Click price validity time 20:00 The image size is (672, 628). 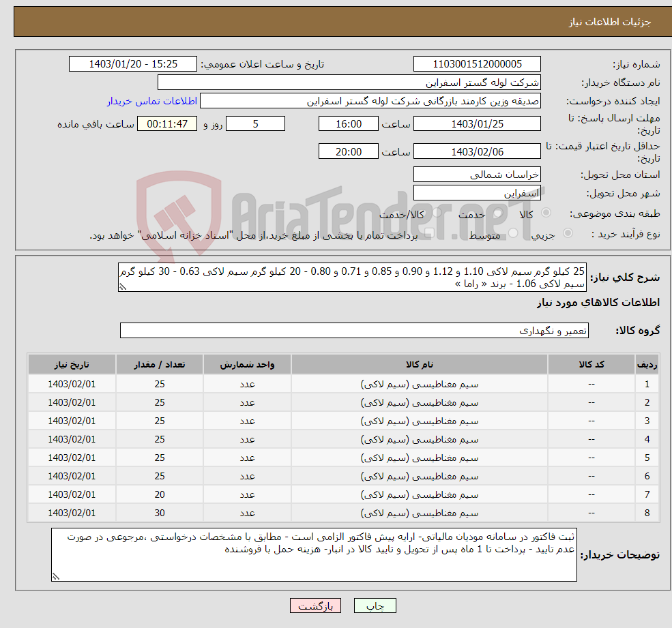[x=349, y=151]
